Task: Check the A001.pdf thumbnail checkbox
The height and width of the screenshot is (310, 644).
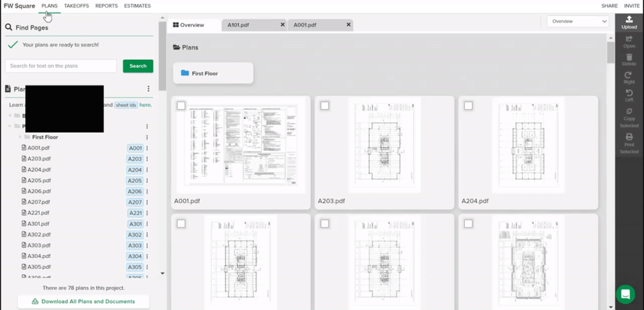Action: click(181, 105)
